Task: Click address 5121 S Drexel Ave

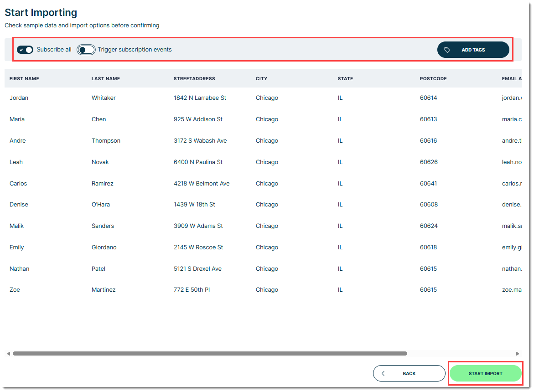Action: 197,269
